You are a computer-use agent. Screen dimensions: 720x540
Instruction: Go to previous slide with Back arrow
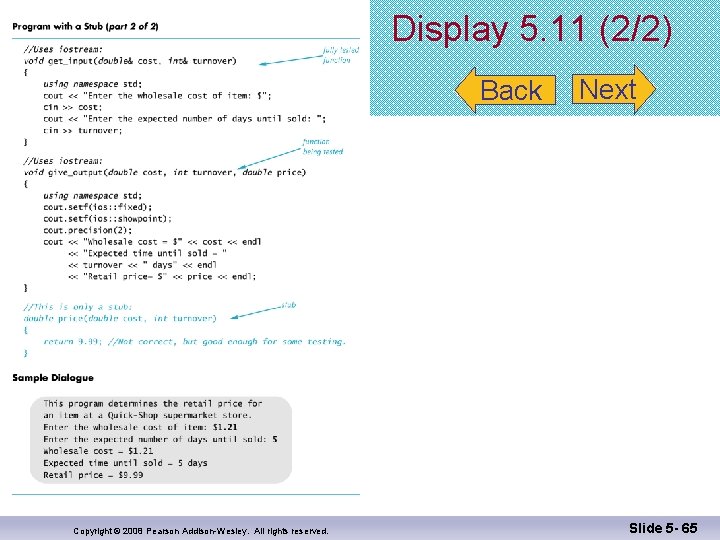pos(506,90)
